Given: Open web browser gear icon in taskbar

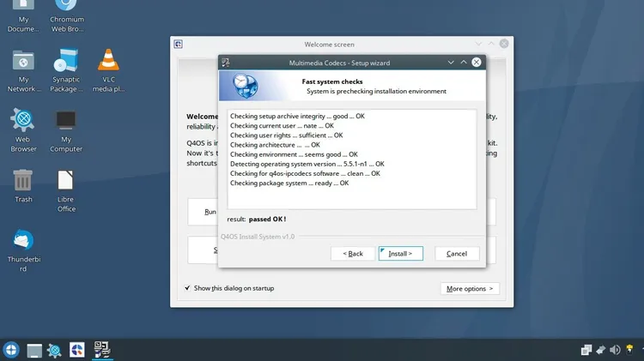Looking at the screenshot, I should tap(54, 351).
